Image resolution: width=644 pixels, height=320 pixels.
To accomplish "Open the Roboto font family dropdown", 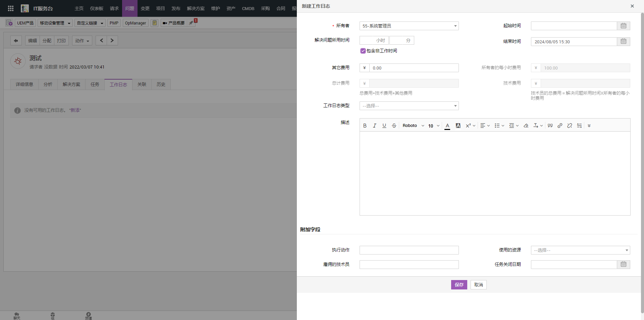I will (413, 126).
